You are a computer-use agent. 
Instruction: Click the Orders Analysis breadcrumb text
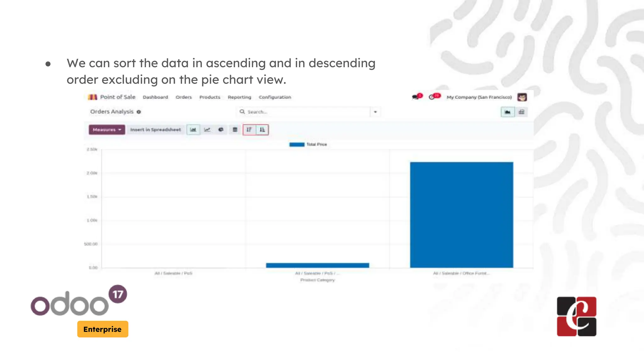tap(112, 112)
